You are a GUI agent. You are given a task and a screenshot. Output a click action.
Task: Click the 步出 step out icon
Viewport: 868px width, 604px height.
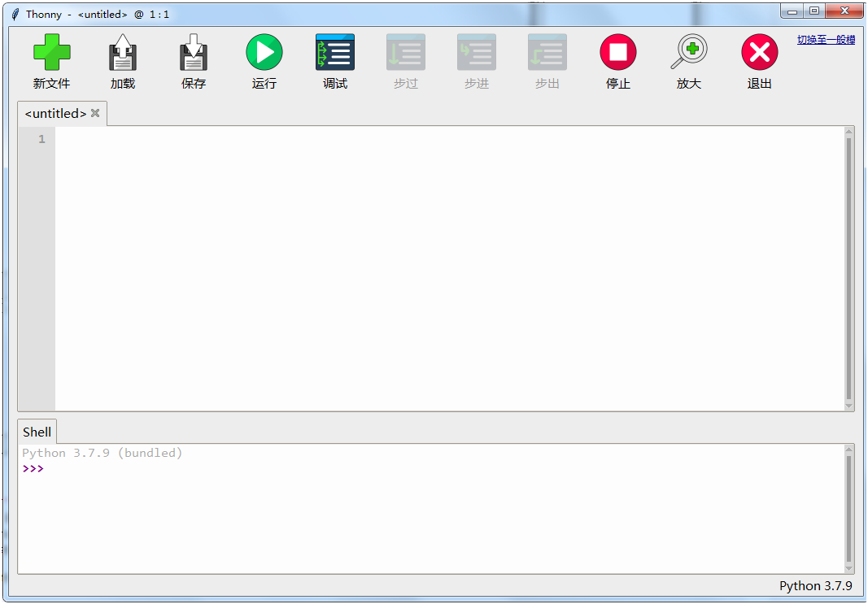tap(547, 52)
